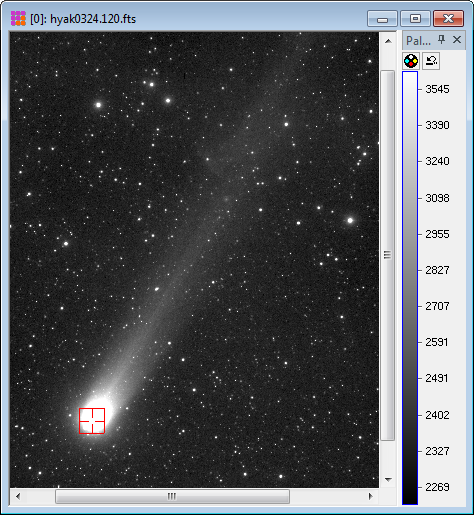Image resolution: width=474 pixels, height=515 pixels.
Task: Click the horizontal scrollbar thumb
Action: [x=172, y=496]
